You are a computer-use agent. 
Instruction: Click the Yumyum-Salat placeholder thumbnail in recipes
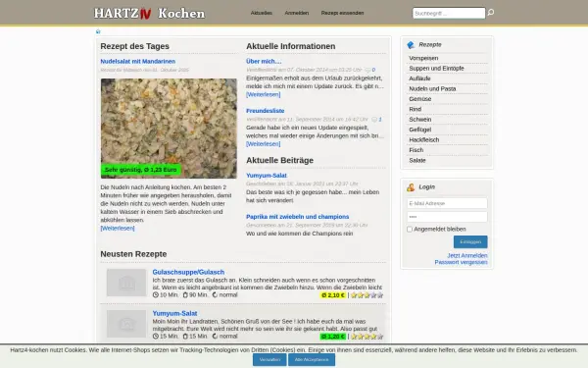pos(126,324)
